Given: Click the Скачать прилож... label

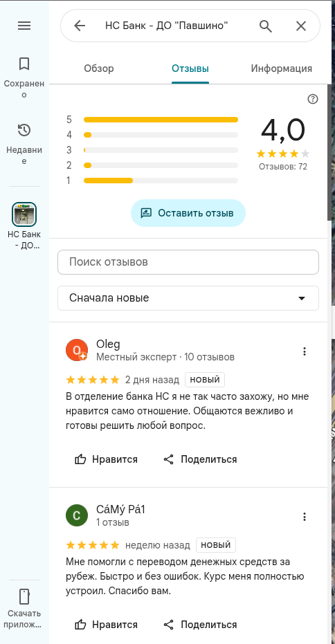Looking at the screenshot, I should (x=24, y=619).
